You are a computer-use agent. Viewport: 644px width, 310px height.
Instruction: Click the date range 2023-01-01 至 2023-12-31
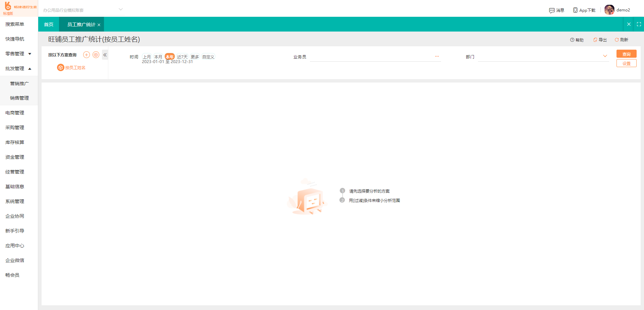coord(167,62)
